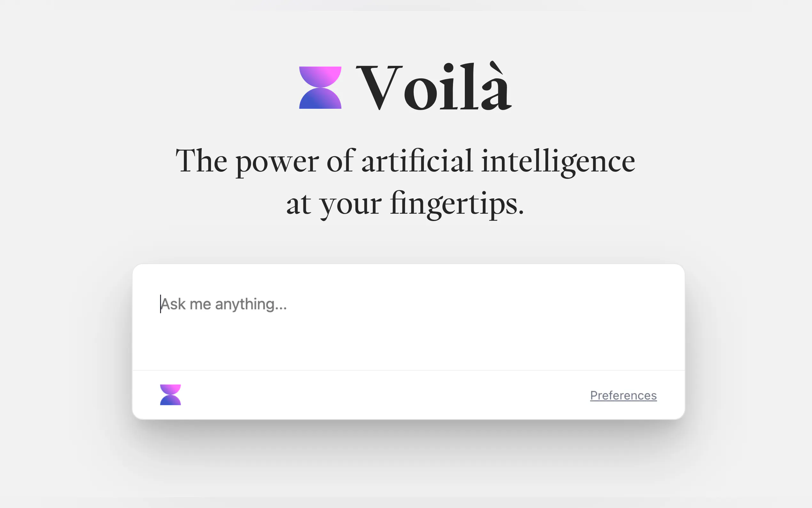Image resolution: width=812 pixels, height=508 pixels.
Task: Open the Preferences link
Action: click(x=623, y=395)
